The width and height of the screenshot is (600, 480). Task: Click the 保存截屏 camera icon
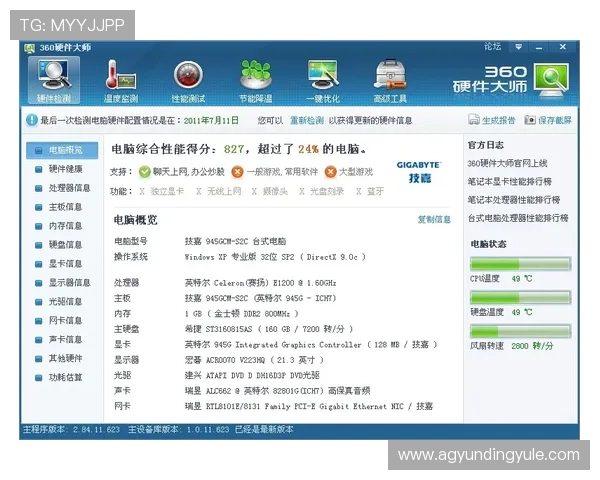pos(530,120)
